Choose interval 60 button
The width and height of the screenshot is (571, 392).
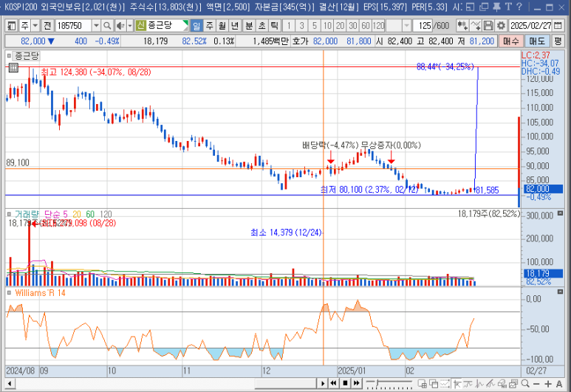tap(366, 26)
